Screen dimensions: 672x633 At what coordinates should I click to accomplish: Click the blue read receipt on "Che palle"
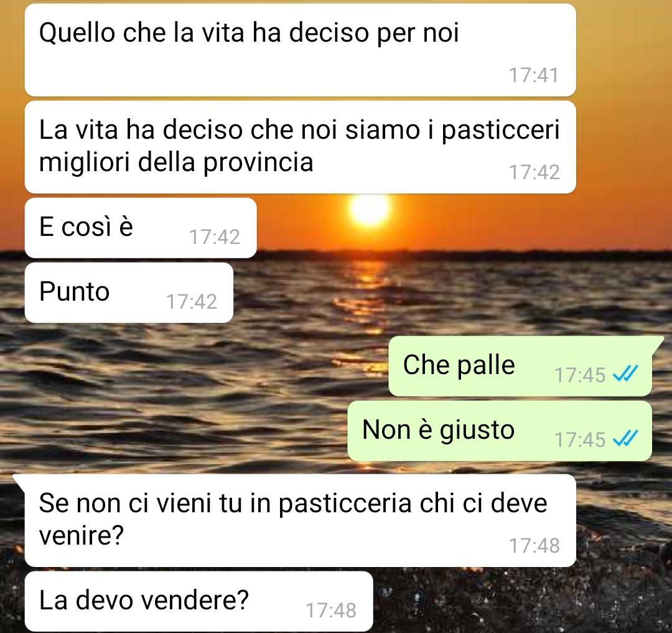(625, 374)
